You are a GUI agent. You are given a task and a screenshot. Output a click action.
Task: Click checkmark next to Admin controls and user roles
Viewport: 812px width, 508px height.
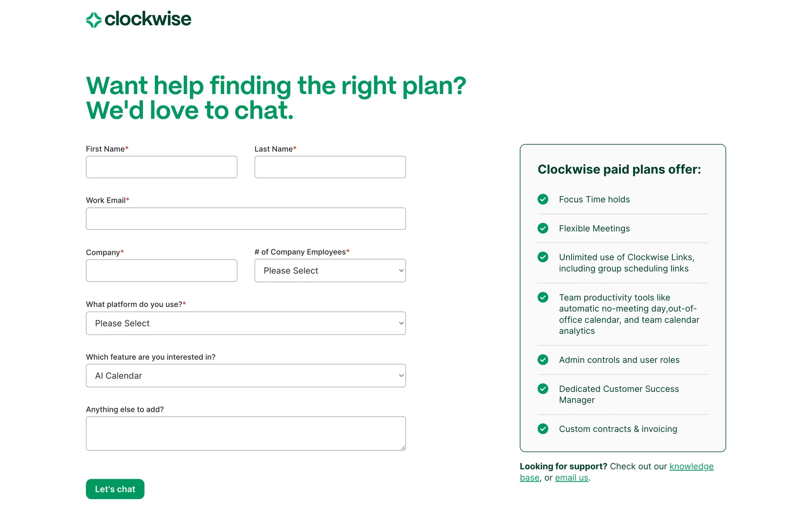tap(543, 360)
